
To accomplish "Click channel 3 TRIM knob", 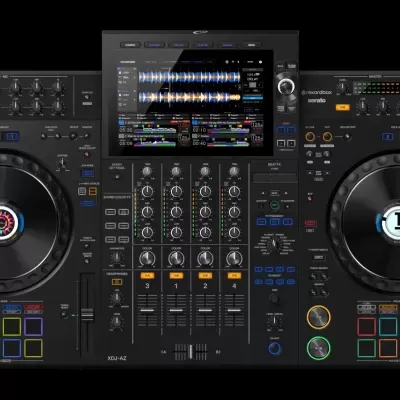I will (147, 171).
